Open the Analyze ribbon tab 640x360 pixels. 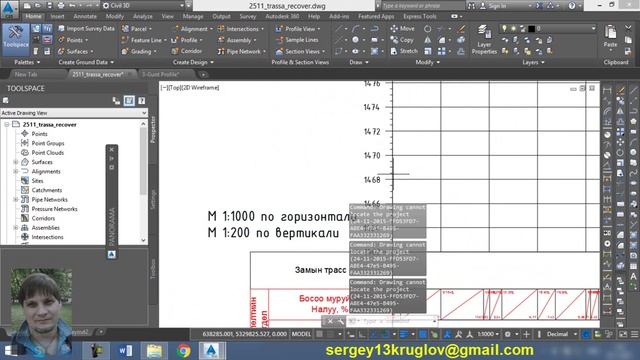click(x=142, y=16)
